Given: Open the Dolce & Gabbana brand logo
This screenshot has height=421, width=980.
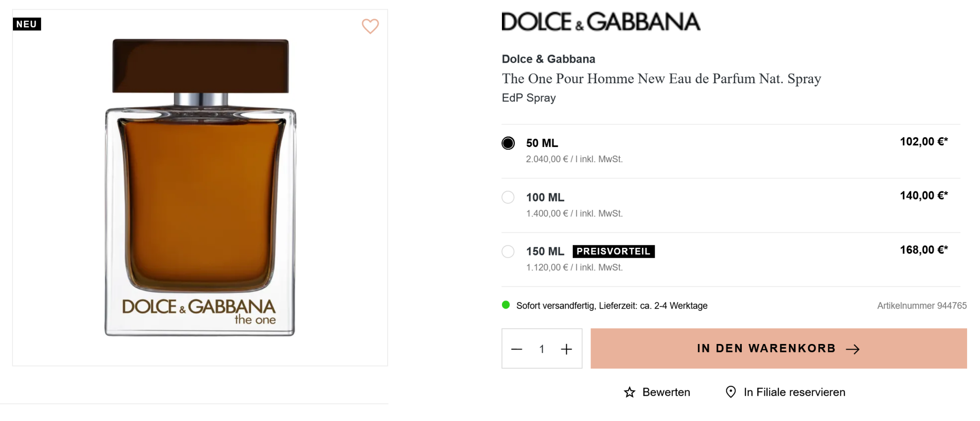Looking at the screenshot, I should tap(601, 22).
